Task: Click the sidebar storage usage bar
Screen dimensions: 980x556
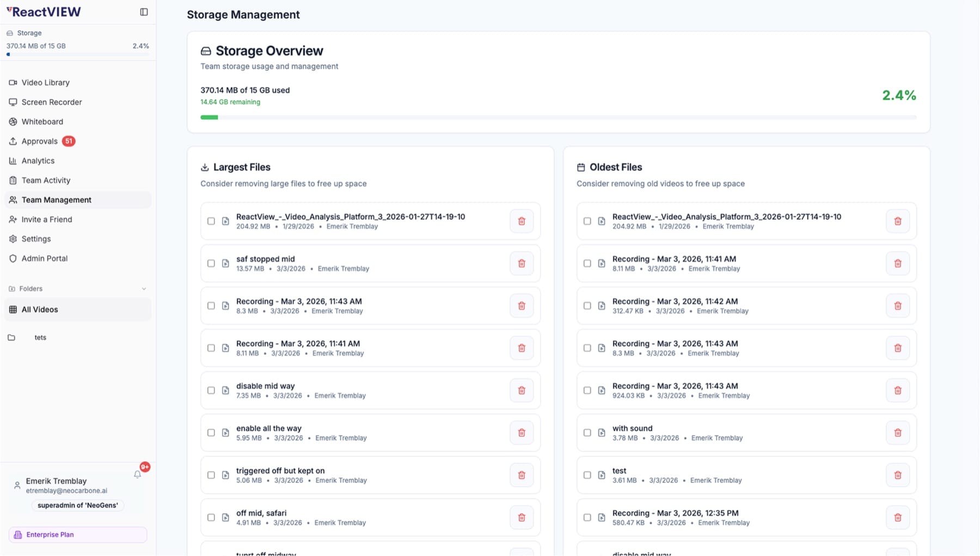Action: [78, 54]
